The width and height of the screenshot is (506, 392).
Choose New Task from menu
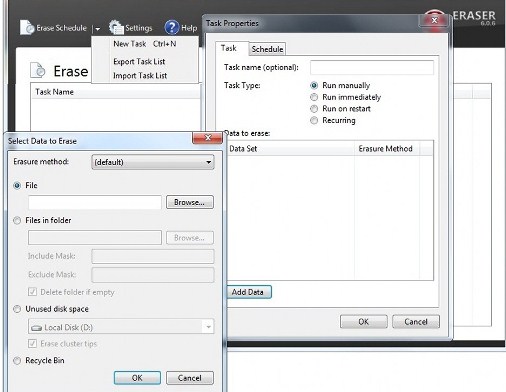[x=145, y=44]
